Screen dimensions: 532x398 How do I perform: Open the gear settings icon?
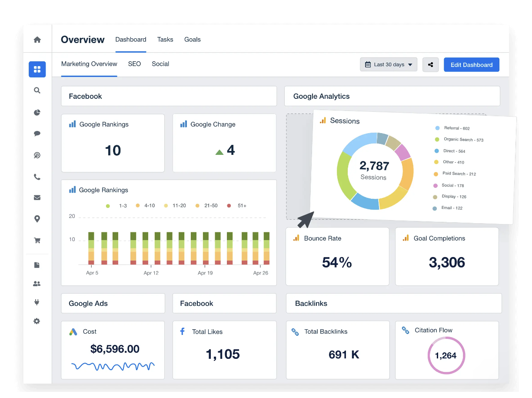(37, 321)
